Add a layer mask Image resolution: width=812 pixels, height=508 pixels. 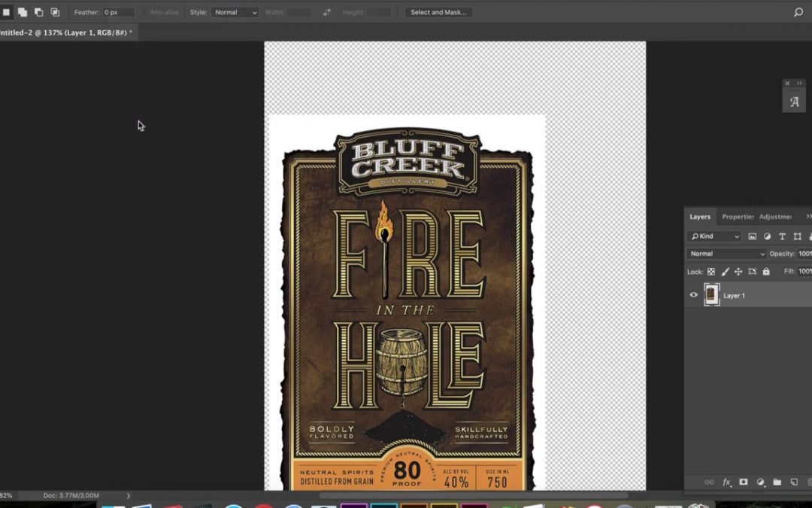coord(744,482)
